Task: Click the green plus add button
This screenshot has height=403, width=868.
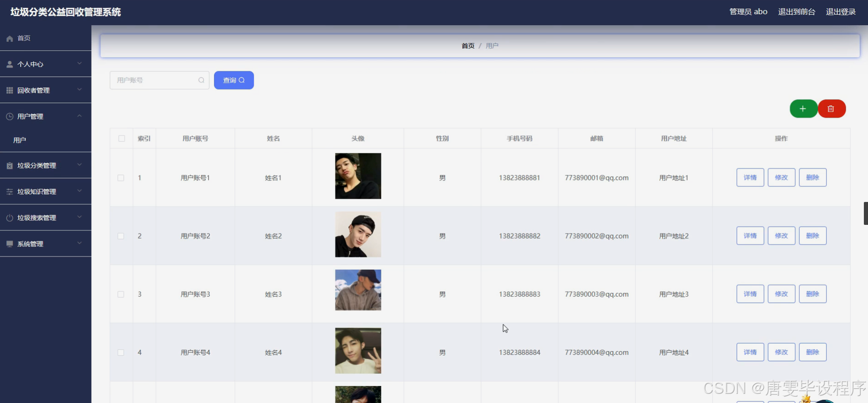Action: point(803,109)
